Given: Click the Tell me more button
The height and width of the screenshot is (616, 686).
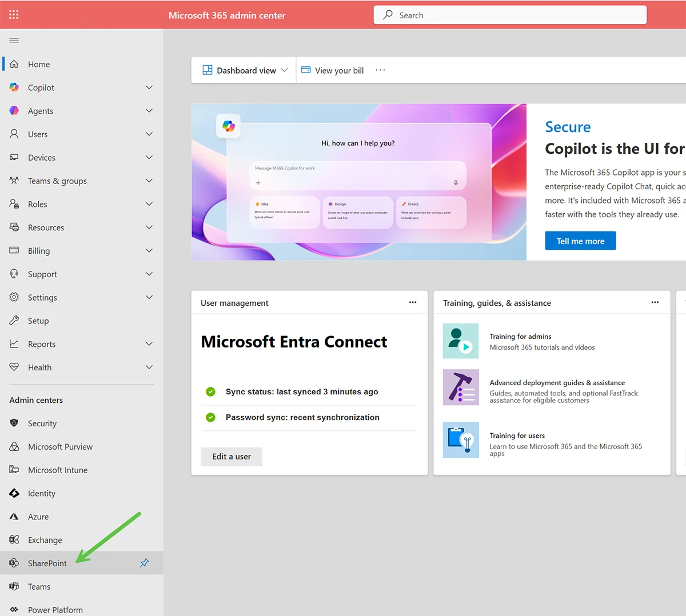Looking at the screenshot, I should [580, 241].
